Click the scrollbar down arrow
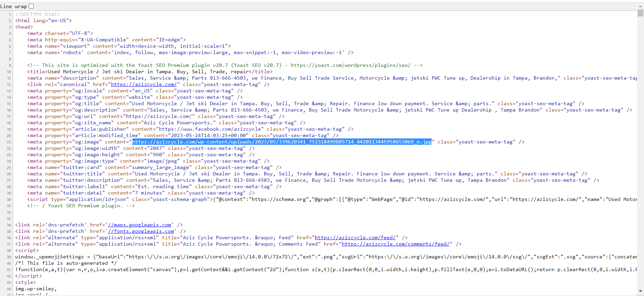The height and width of the screenshot is (296, 644). [640, 291]
